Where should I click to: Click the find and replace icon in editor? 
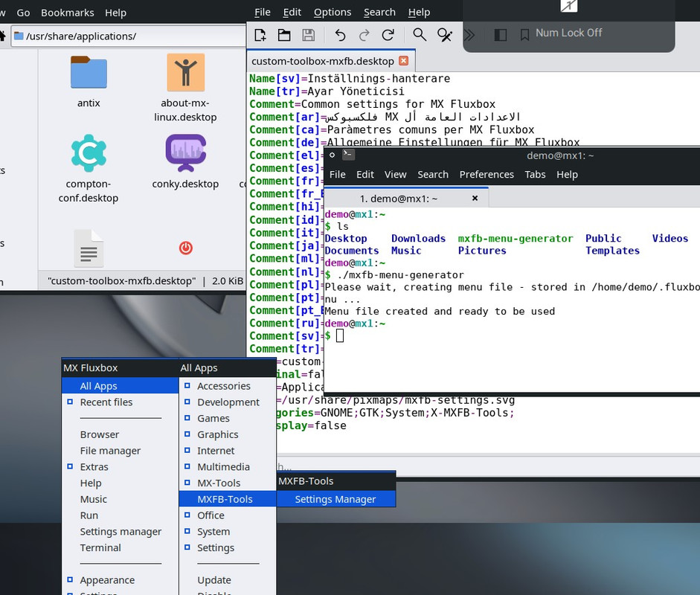click(x=445, y=35)
